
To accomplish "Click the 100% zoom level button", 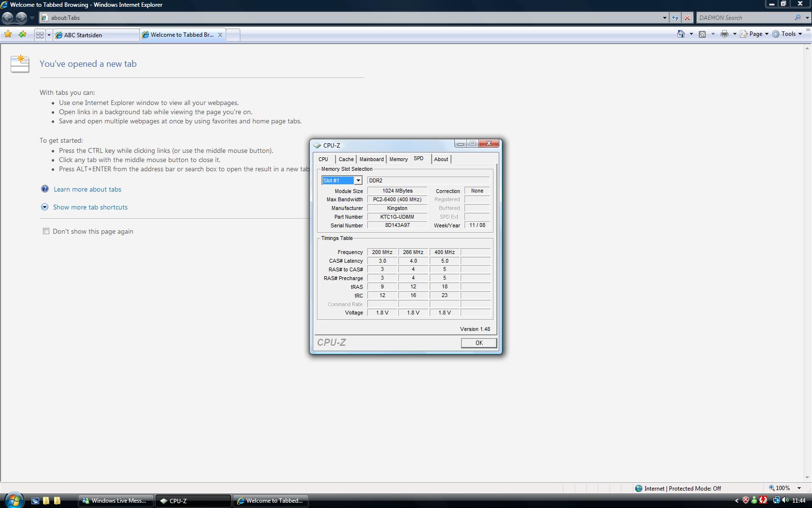I will click(x=780, y=488).
